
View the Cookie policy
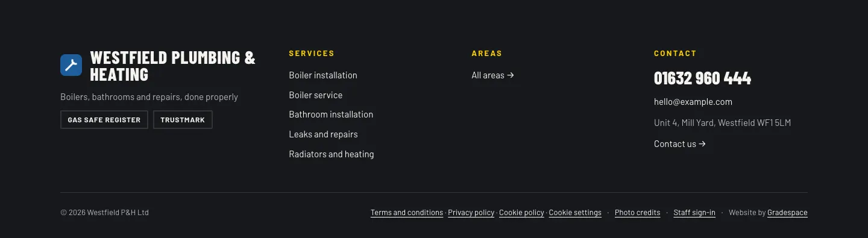[521, 213]
